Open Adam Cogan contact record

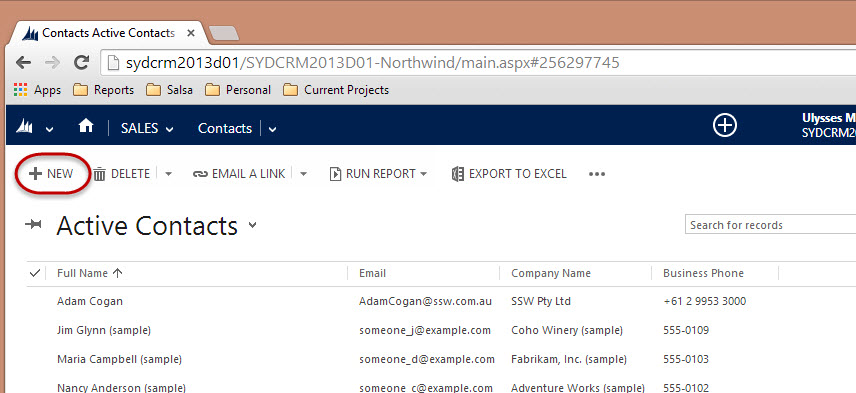90,301
